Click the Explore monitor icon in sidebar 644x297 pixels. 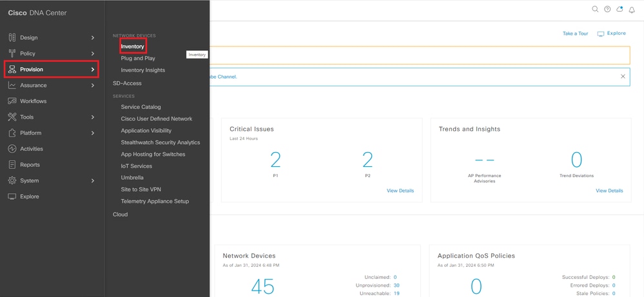pyautogui.click(x=12, y=196)
